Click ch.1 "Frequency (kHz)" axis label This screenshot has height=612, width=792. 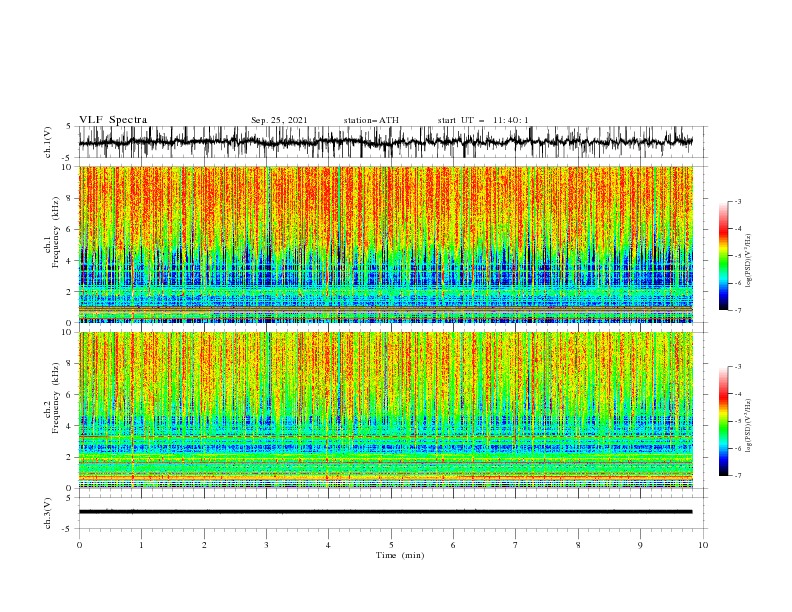click(x=56, y=232)
